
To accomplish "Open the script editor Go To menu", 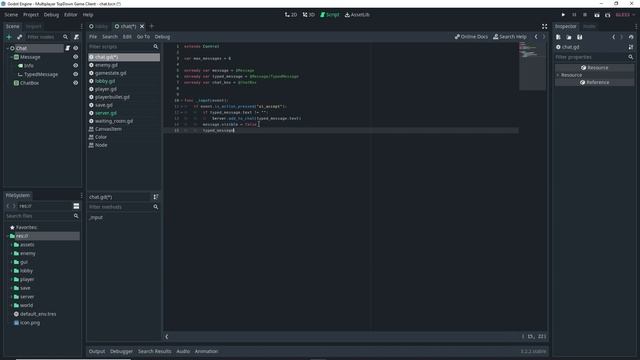I will (x=143, y=37).
